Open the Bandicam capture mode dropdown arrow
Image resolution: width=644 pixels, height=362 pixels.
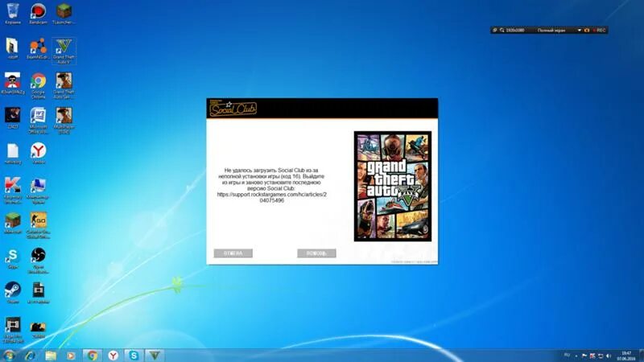click(579, 31)
